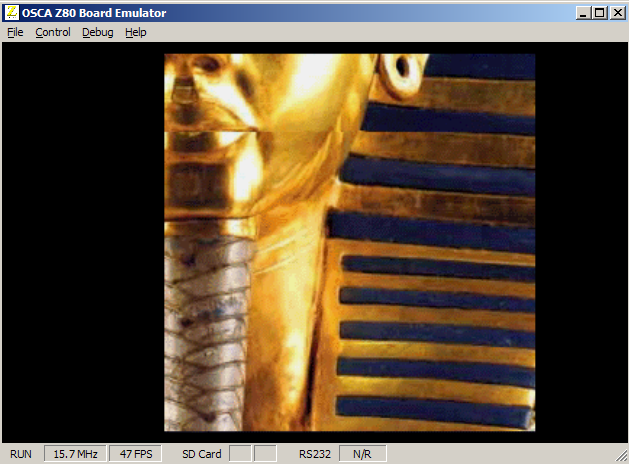Screen dimensions: 629x464
Task: Close the OSCA Z80 Board Emulator window
Action: pos(618,13)
